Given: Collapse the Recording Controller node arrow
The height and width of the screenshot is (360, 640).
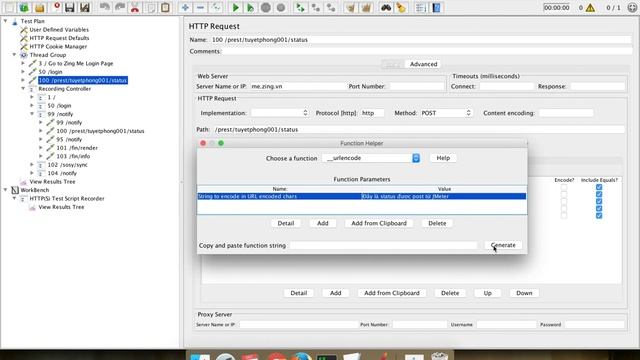Looking at the screenshot, I should point(23,88).
